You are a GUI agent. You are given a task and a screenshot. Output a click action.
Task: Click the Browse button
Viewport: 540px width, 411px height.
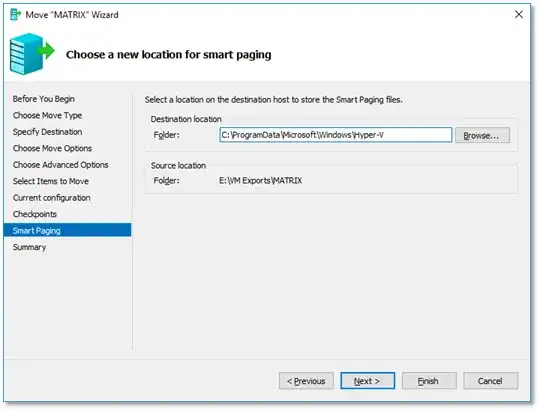482,135
